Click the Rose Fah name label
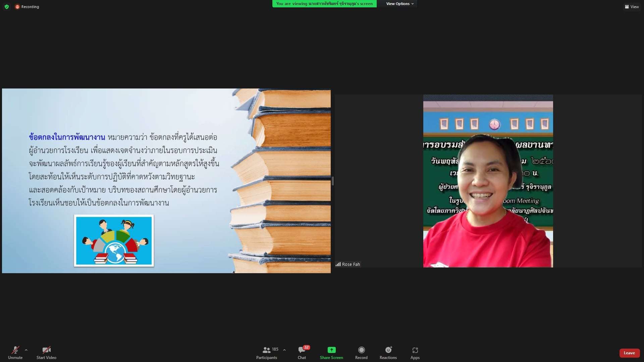644x362 pixels. pos(351,264)
